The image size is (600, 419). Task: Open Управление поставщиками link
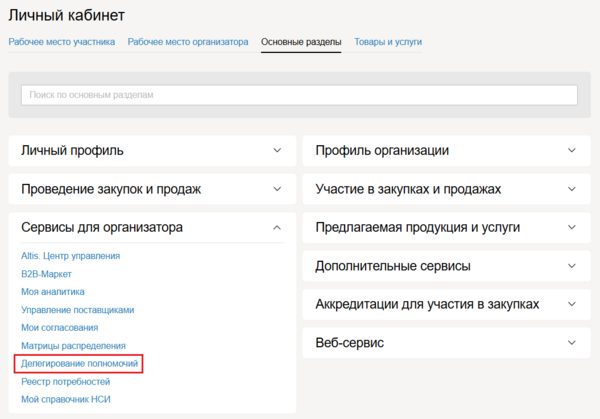coord(77,310)
